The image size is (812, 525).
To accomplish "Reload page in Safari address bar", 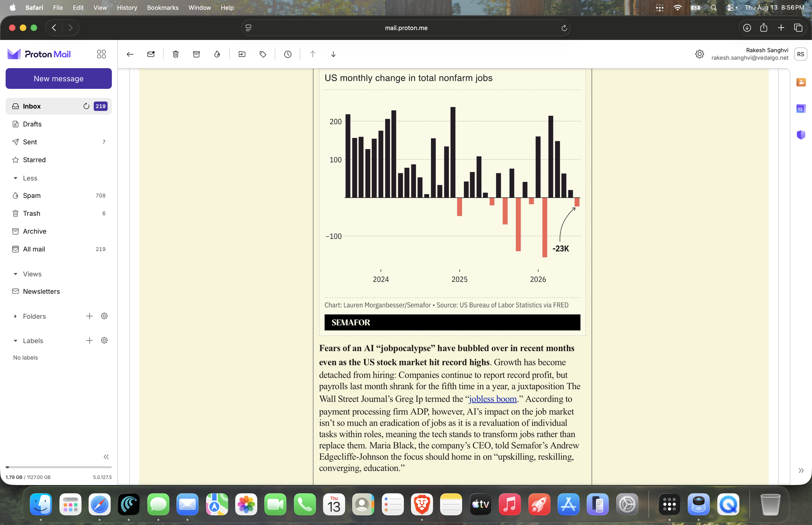I will 564,28.
